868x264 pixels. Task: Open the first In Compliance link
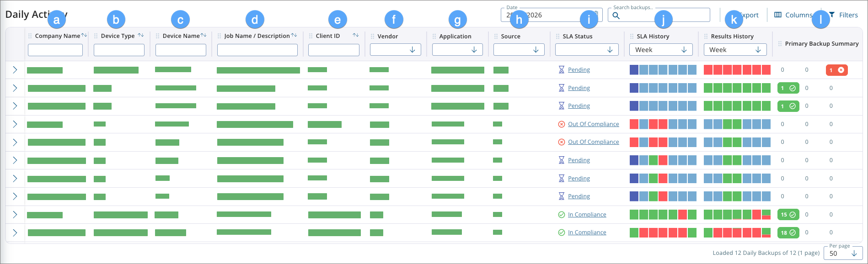(x=587, y=215)
